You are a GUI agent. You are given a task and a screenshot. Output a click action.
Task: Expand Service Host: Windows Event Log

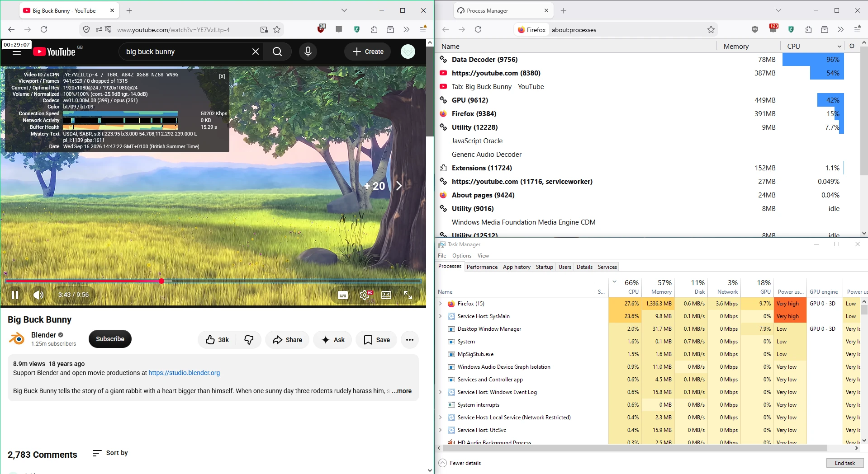click(x=441, y=392)
